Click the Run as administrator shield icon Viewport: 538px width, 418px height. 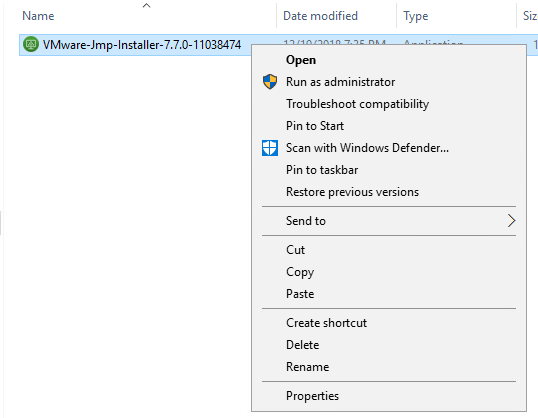click(x=270, y=82)
